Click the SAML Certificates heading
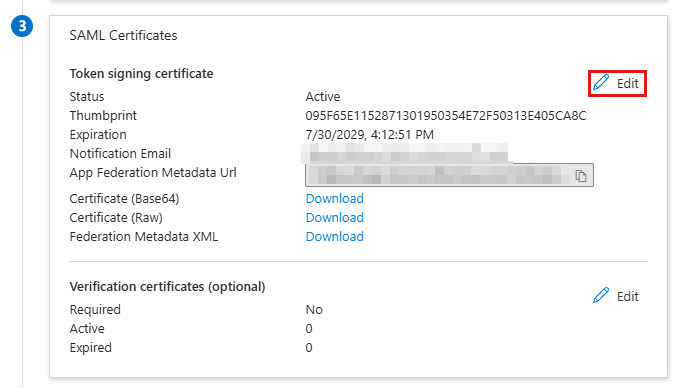Image resolution: width=700 pixels, height=388 pixels. [123, 35]
